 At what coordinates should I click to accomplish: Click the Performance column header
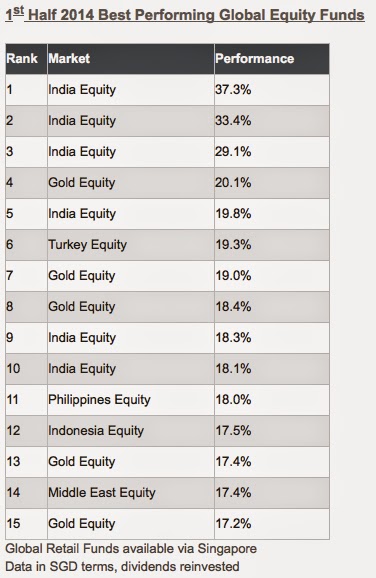pos(272,59)
